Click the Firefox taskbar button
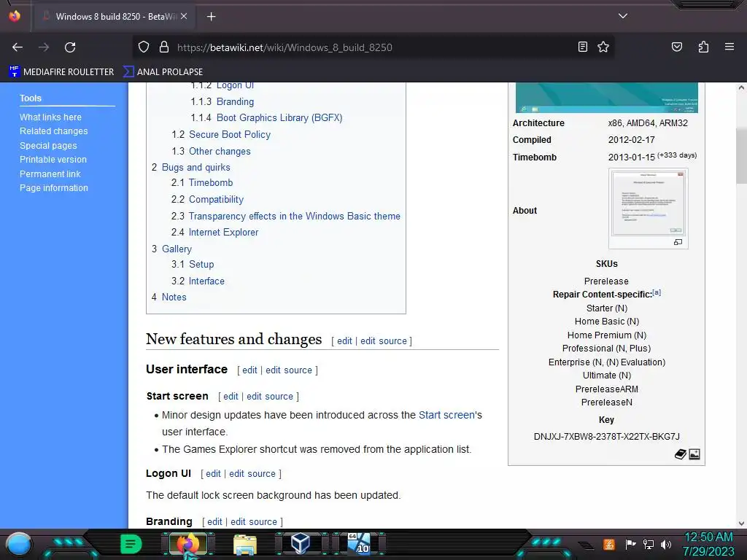Screen dimensions: 747x560 point(188,544)
